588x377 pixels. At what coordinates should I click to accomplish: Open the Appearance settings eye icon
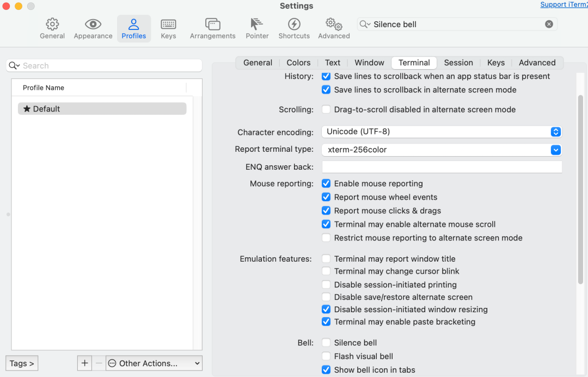[93, 24]
